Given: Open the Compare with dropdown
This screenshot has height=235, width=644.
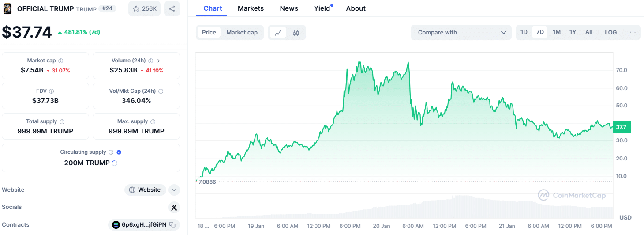Looking at the screenshot, I should (461, 32).
